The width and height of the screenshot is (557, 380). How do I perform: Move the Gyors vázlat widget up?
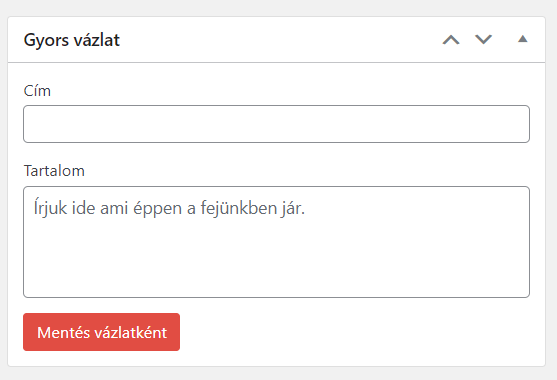451,39
